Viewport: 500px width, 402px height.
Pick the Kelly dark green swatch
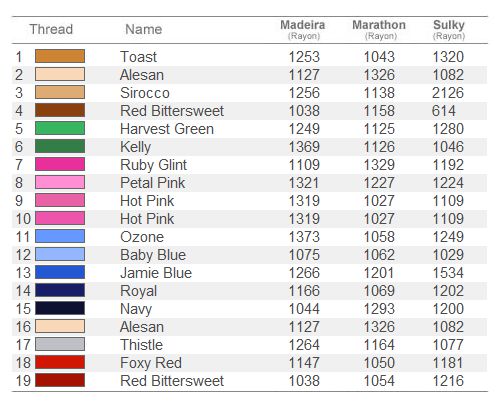pyautogui.click(x=60, y=146)
